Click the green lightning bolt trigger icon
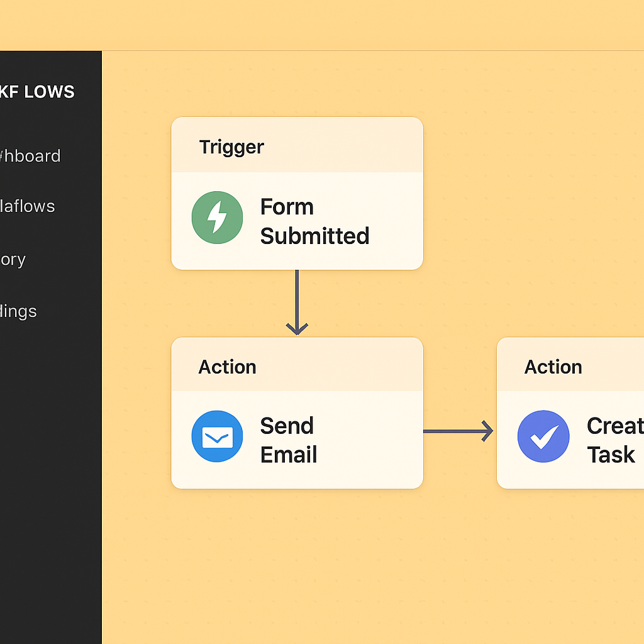The width and height of the screenshot is (644, 644). tap(217, 217)
